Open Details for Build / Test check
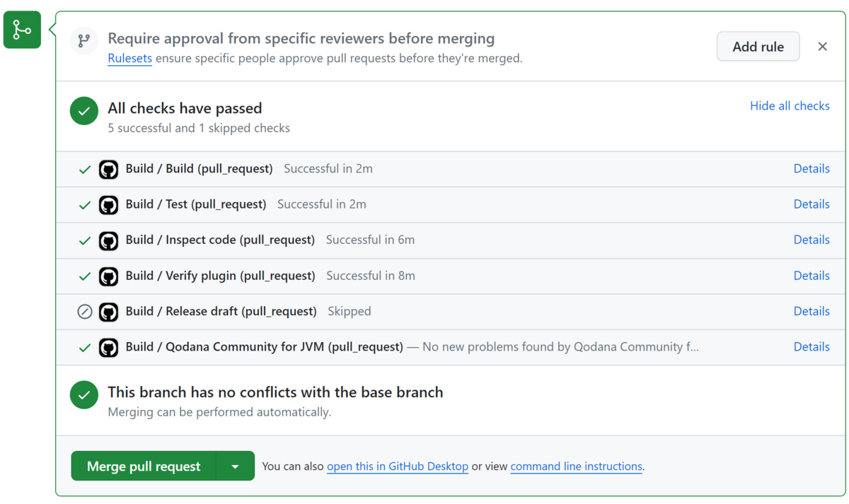This screenshot has height=504, width=849. 812,204
